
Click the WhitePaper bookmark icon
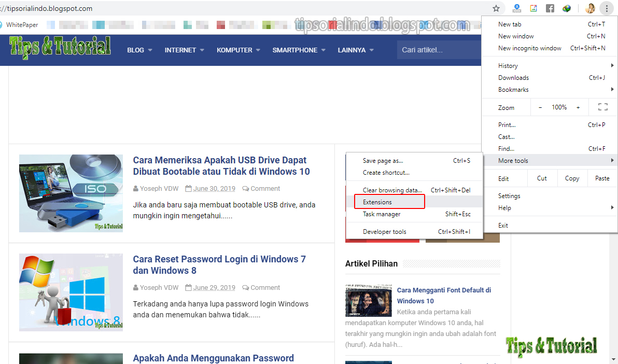point(6,24)
